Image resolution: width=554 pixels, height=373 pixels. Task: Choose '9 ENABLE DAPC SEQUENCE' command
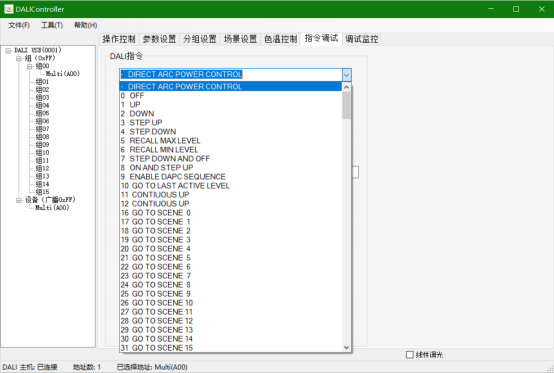coord(231,177)
